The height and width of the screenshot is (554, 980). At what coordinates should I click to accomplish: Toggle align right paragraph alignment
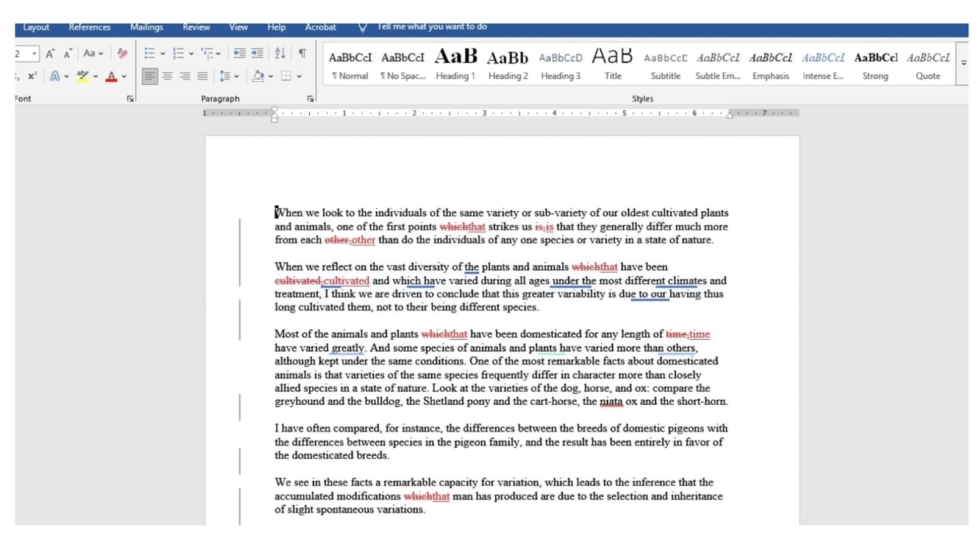[185, 76]
